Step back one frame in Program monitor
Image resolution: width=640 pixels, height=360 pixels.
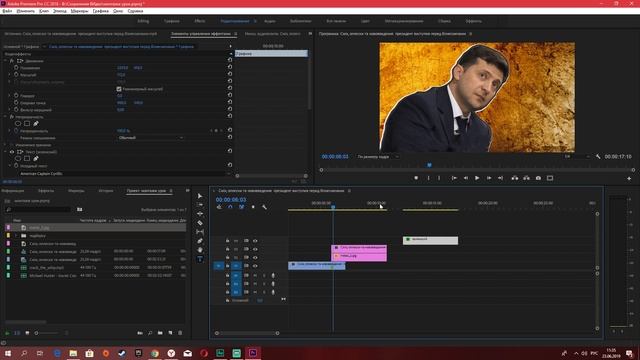coord(466,178)
